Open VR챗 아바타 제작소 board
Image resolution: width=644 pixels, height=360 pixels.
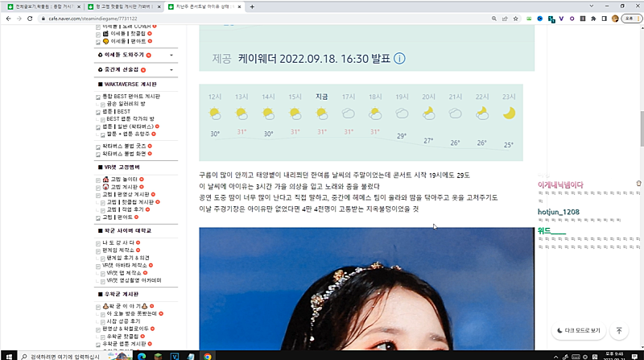pos(125,265)
